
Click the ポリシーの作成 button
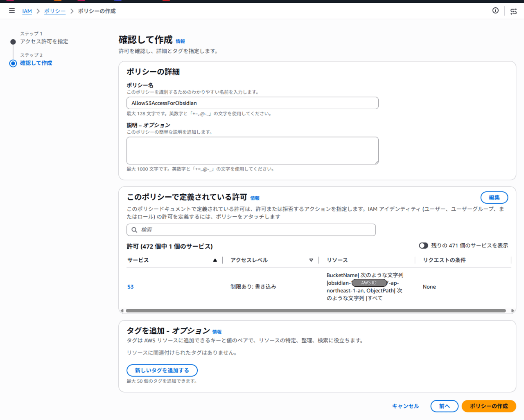489,406
